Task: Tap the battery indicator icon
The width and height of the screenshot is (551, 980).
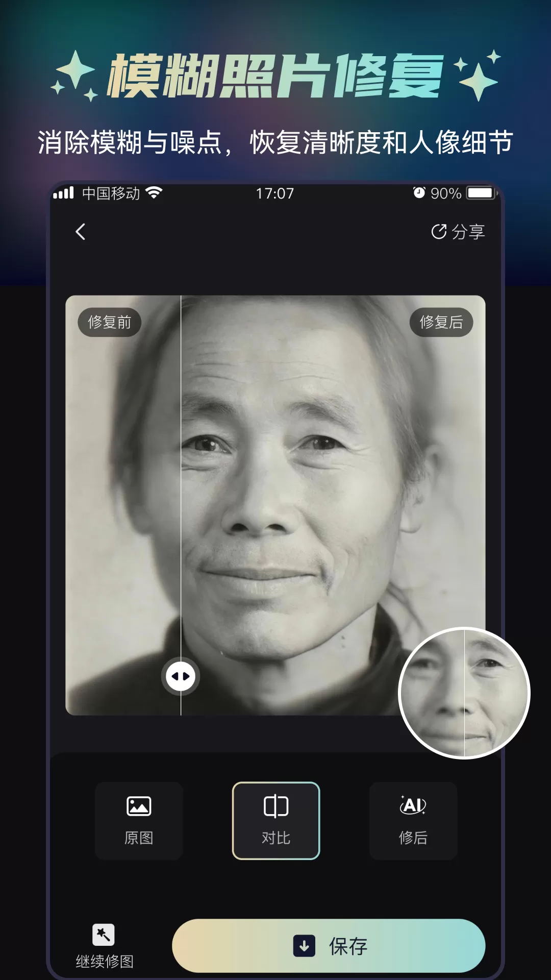Action: [x=482, y=193]
